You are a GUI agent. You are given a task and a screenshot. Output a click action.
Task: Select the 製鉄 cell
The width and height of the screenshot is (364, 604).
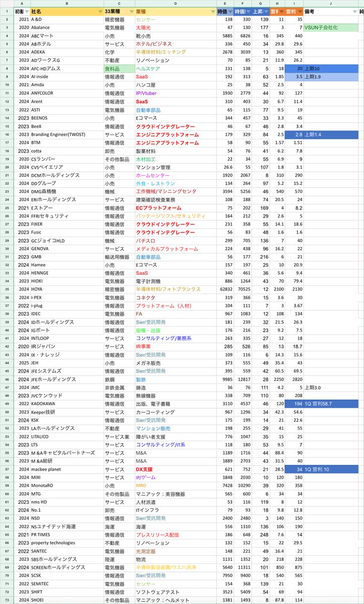pos(176,379)
